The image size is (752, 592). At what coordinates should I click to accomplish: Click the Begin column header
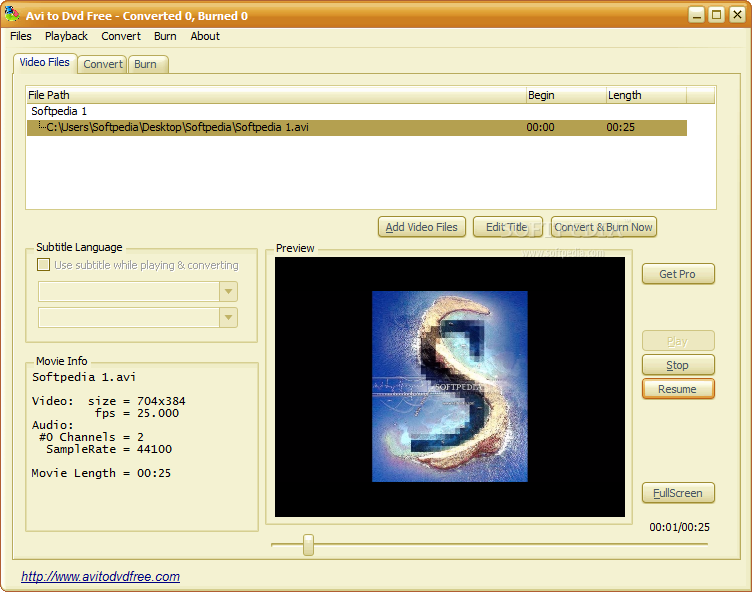566,95
